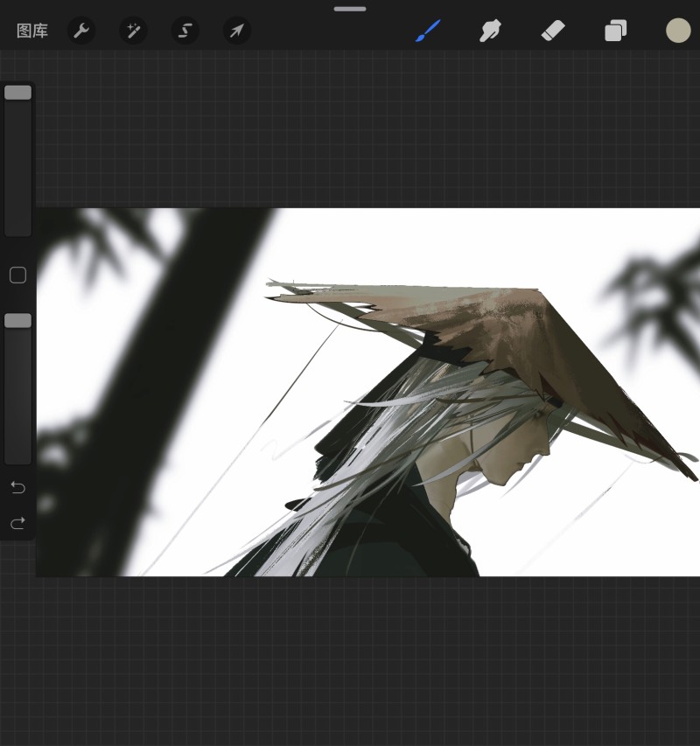Click the top center drag handle bar
700x746 pixels.
pyautogui.click(x=350, y=9)
